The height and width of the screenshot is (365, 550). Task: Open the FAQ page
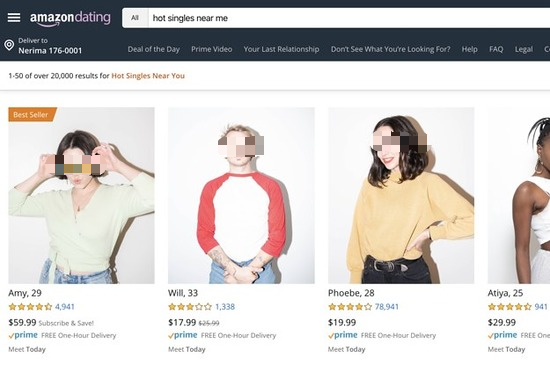click(496, 49)
